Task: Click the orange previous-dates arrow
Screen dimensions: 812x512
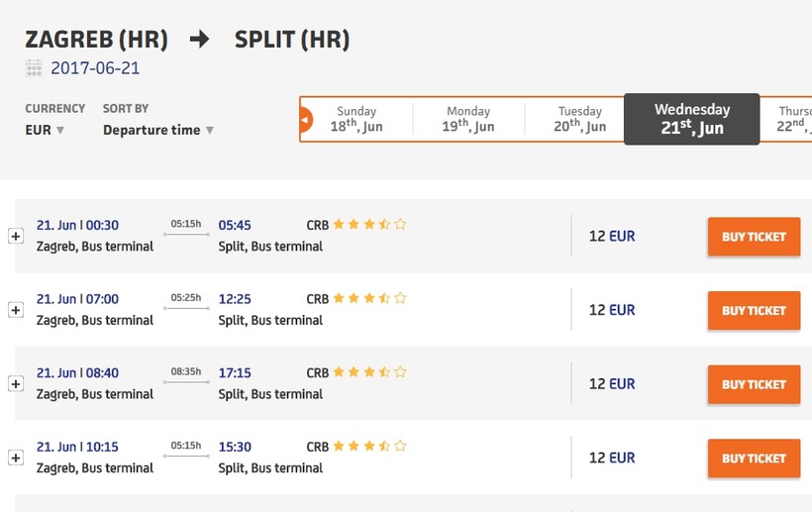Action: 306,120
